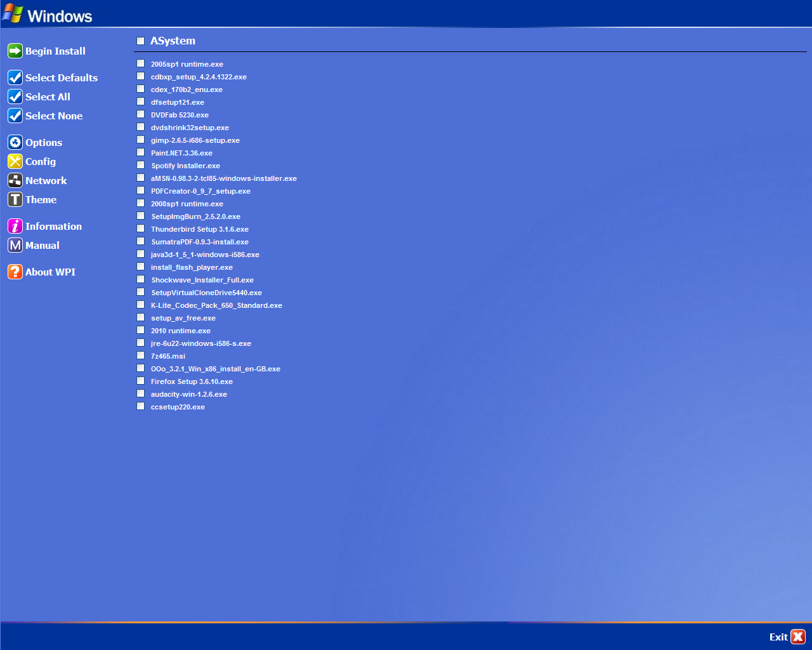
Task: Open the Information label
Action: pos(53,227)
